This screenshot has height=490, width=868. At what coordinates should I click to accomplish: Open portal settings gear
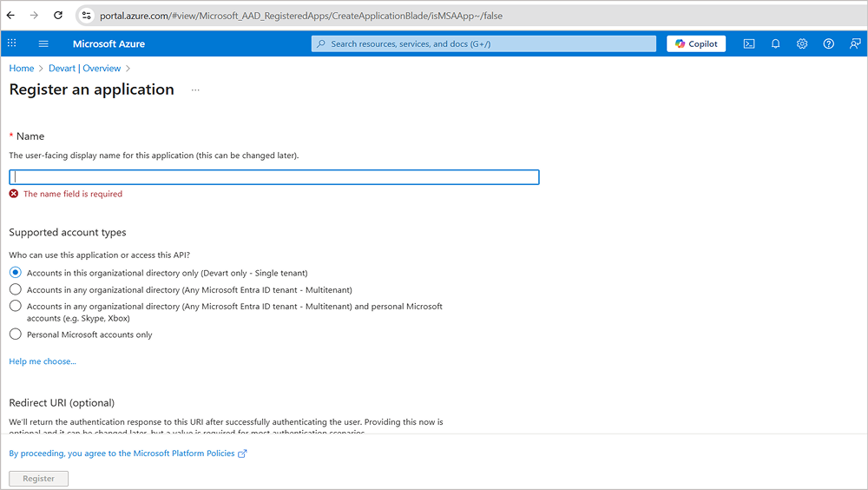click(x=802, y=43)
